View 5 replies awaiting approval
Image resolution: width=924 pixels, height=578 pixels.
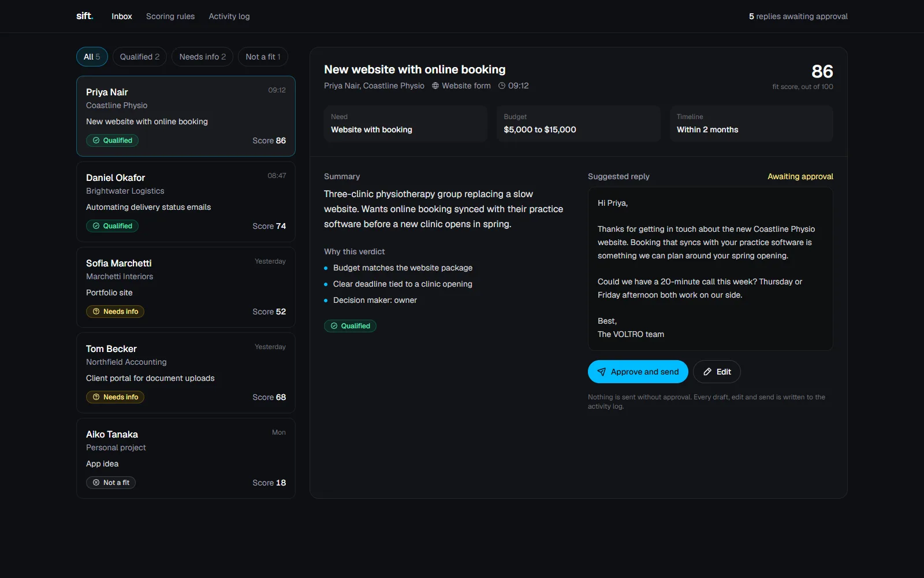(x=798, y=16)
